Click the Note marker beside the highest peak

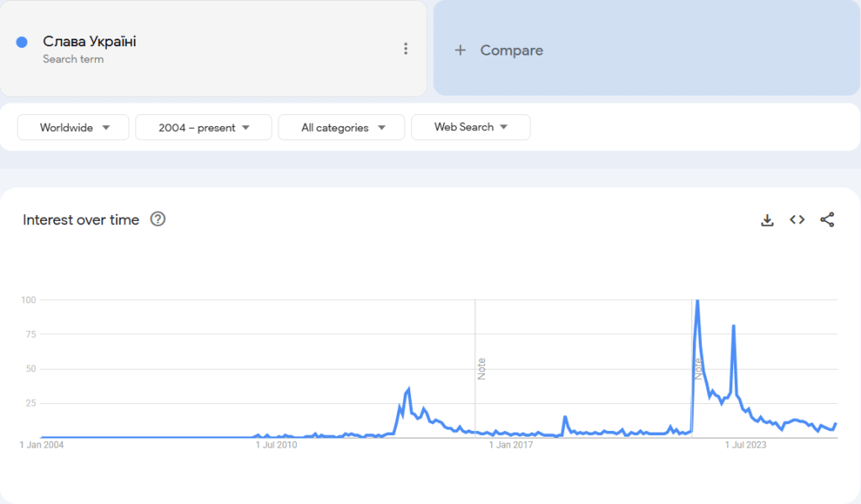(x=699, y=369)
